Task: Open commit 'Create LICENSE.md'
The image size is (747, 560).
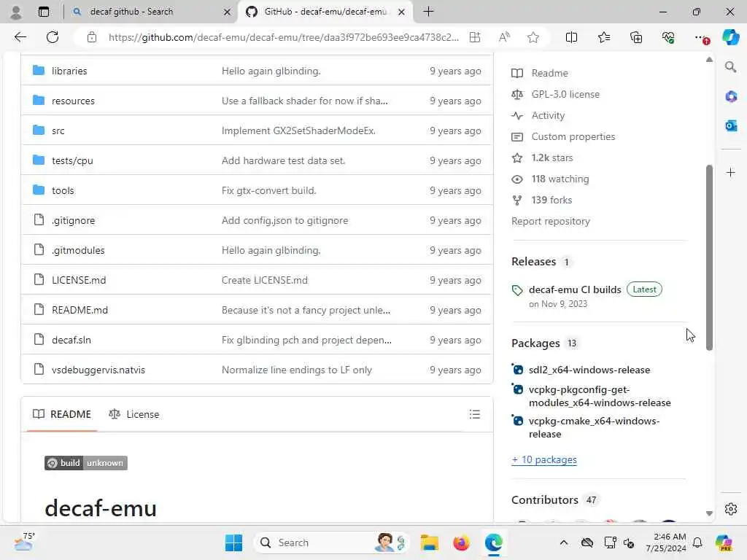Action: (264, 281)
